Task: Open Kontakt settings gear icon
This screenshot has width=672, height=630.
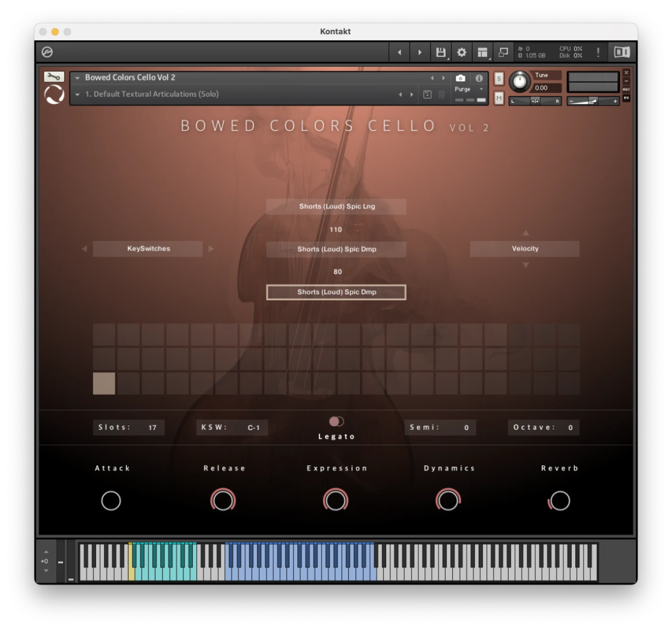Action: (x=462, y=52)
